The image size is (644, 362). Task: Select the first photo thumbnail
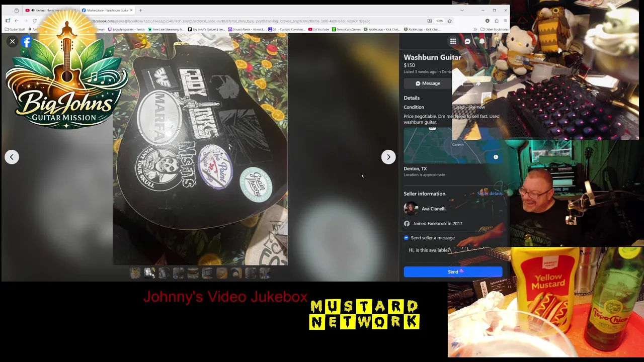pos(135,273)
